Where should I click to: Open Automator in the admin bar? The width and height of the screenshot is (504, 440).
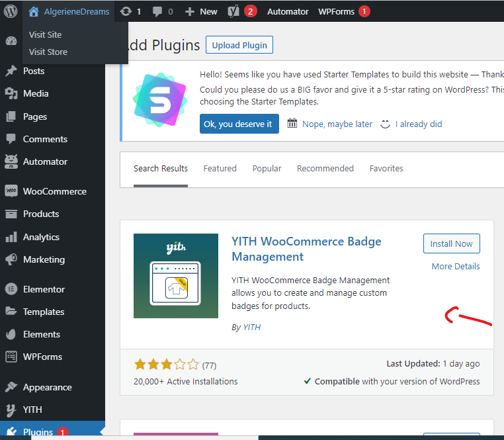(x=288, y=12)
